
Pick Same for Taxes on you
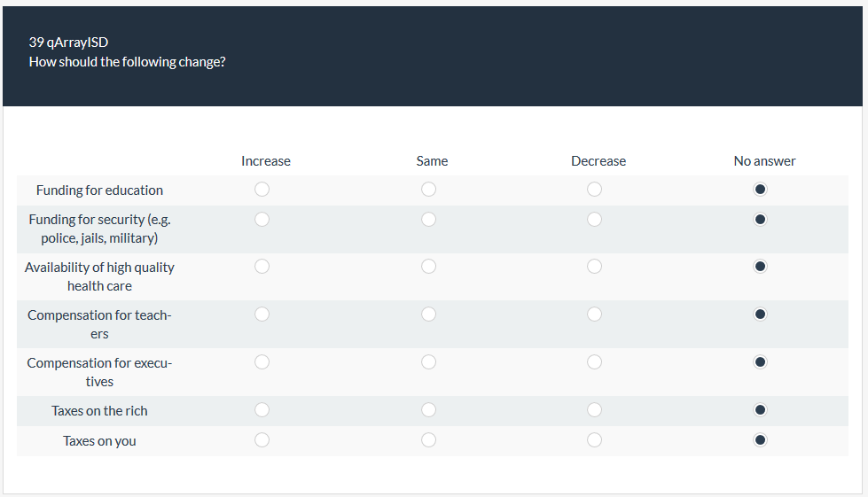(x=428, y=440)
